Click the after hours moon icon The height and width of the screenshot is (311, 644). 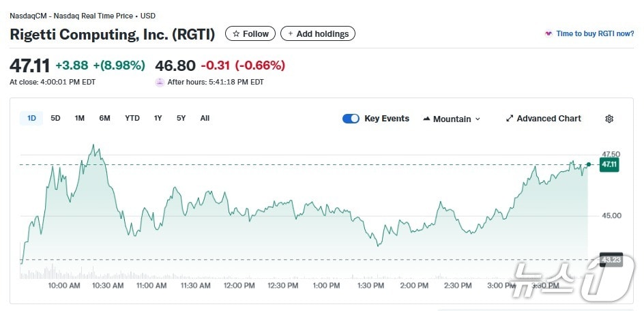160,82
